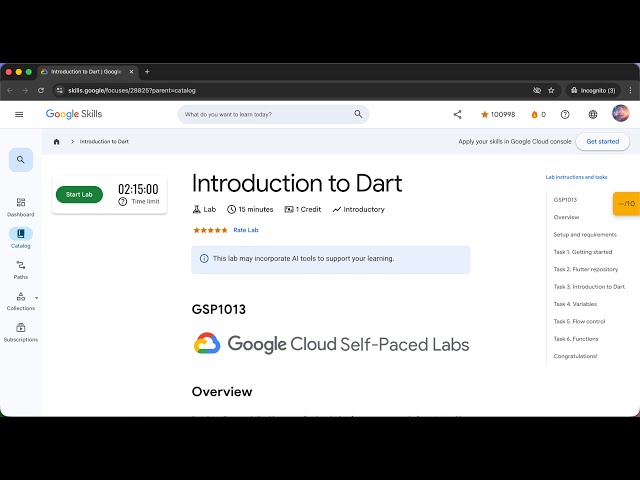Jump to Task 2. Flutter repository
640x480 pixels.
pyautogui.click(x=586, y=269)
